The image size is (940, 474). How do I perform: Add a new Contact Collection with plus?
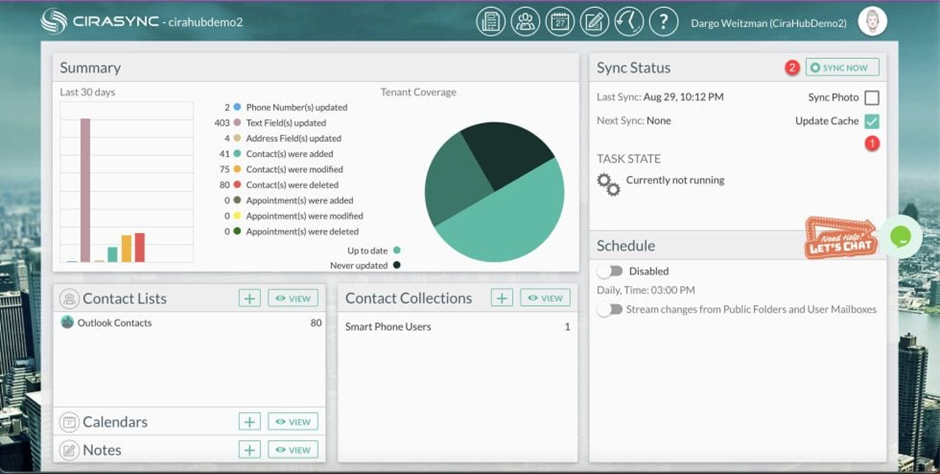click(x=502, y=297)
